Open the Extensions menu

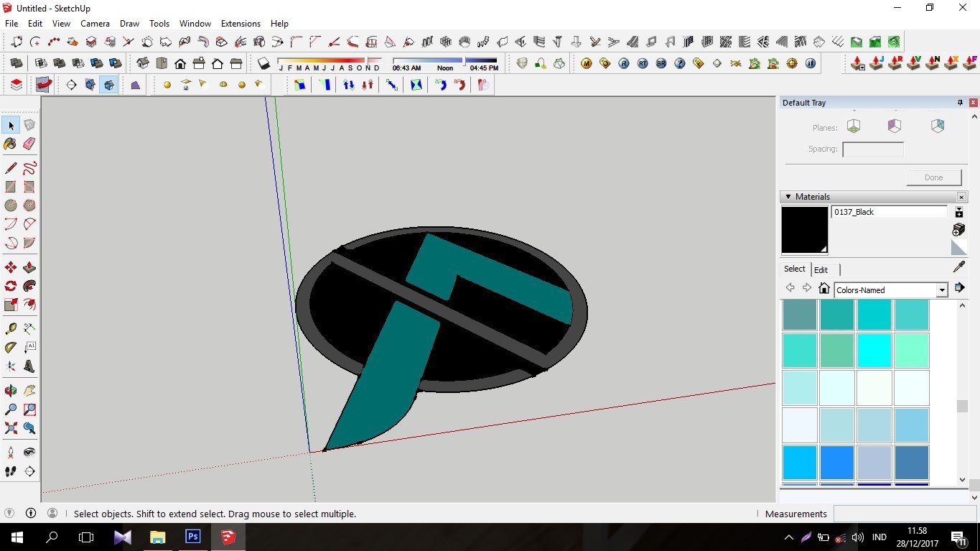(241, 24)
